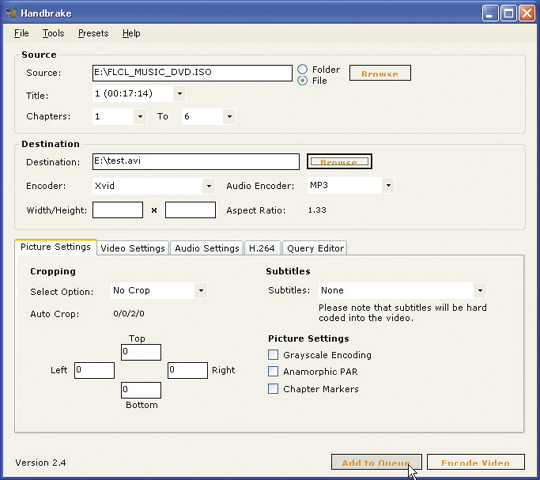
Task: Click the Destination path input field
Action: (196, 161)
